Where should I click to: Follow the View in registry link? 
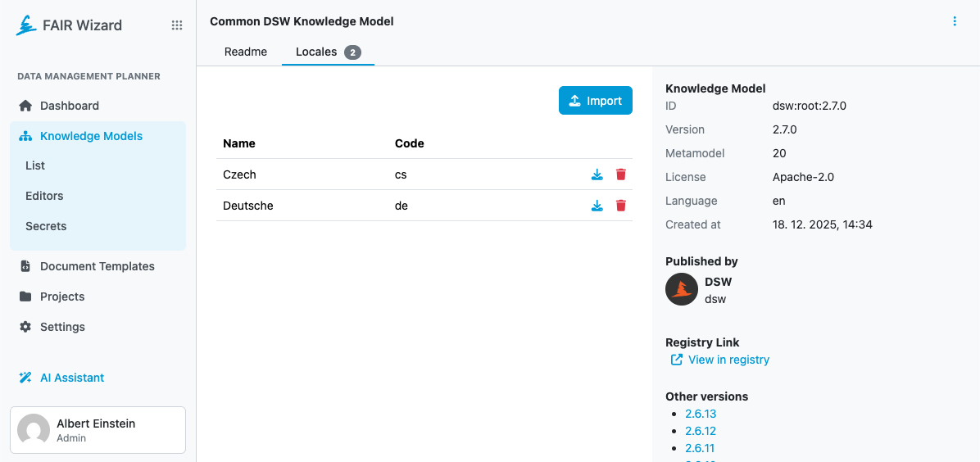pos(728,360)
